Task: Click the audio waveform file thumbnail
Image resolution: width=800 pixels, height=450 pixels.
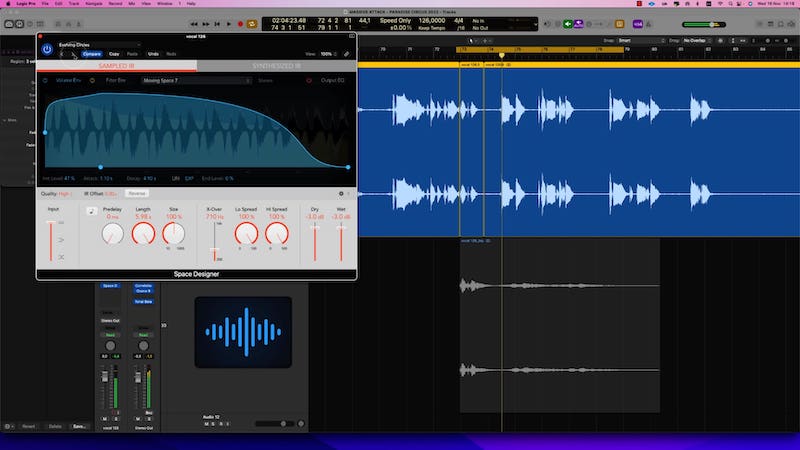Action: 243,332
